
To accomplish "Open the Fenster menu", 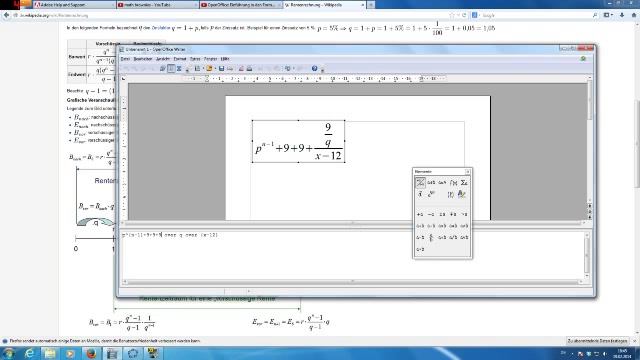I will click(x=211, y=59).
